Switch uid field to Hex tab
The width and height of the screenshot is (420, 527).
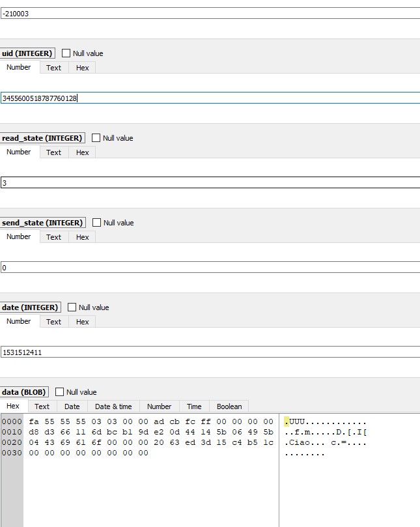[x=82, y=68]
